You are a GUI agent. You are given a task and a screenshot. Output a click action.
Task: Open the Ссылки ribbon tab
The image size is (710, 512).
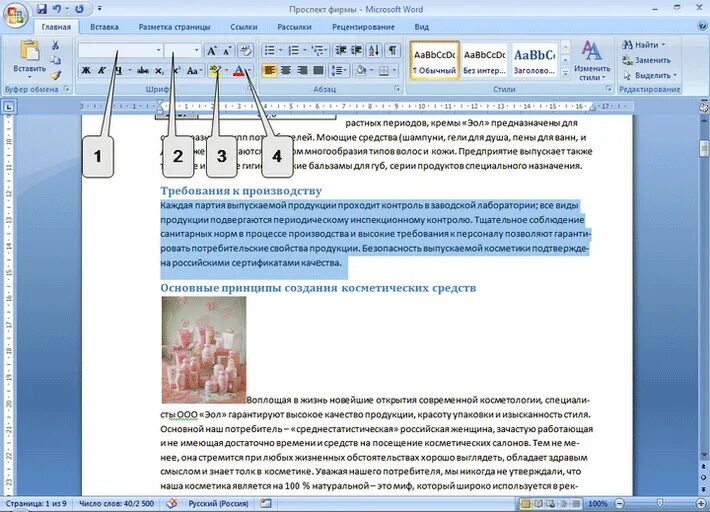(244, 27)
